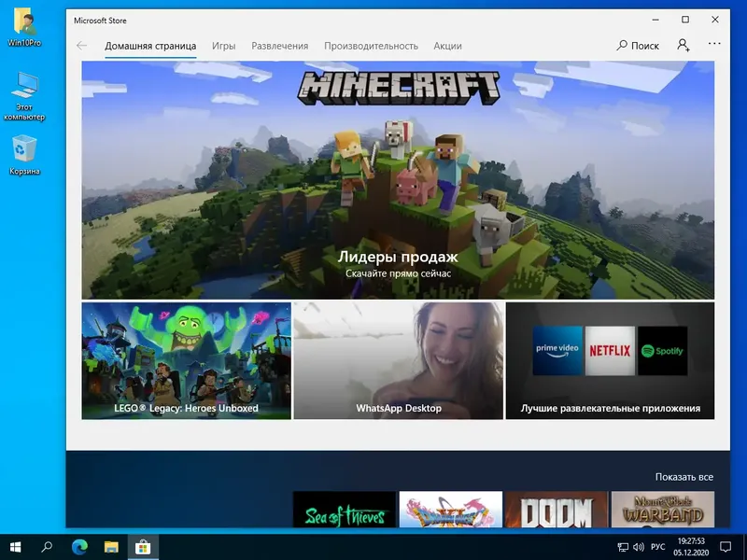Open the volume tray icon

click(x=639, y=547)
